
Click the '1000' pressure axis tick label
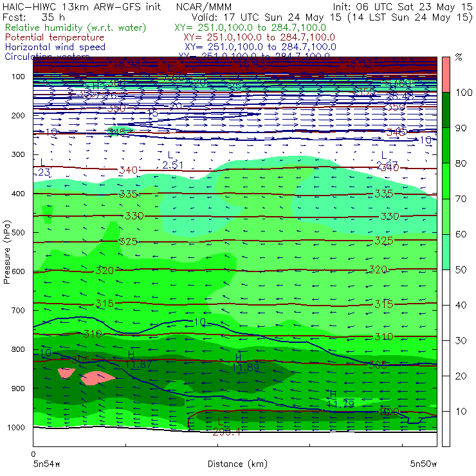16,427
